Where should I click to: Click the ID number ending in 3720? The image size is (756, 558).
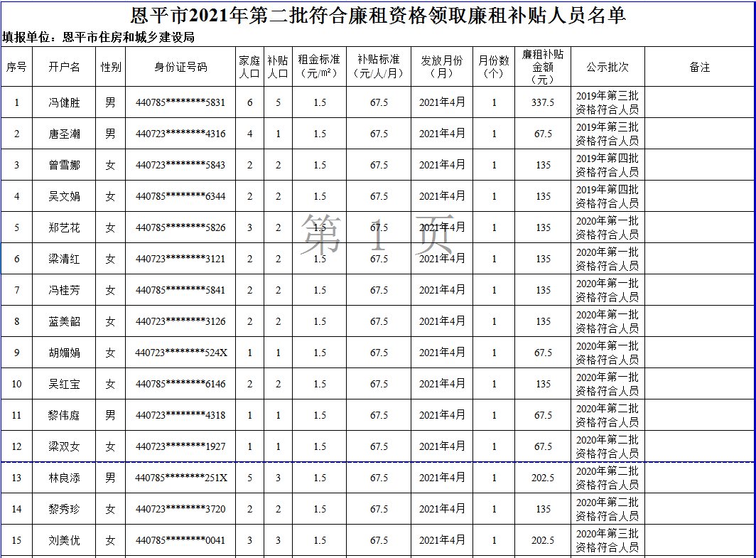coord(180,509)
